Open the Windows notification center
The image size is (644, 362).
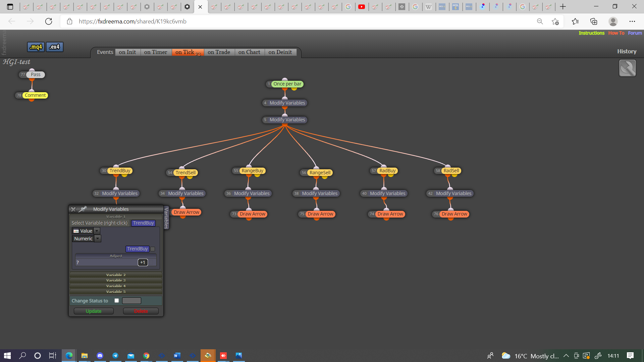630,356
